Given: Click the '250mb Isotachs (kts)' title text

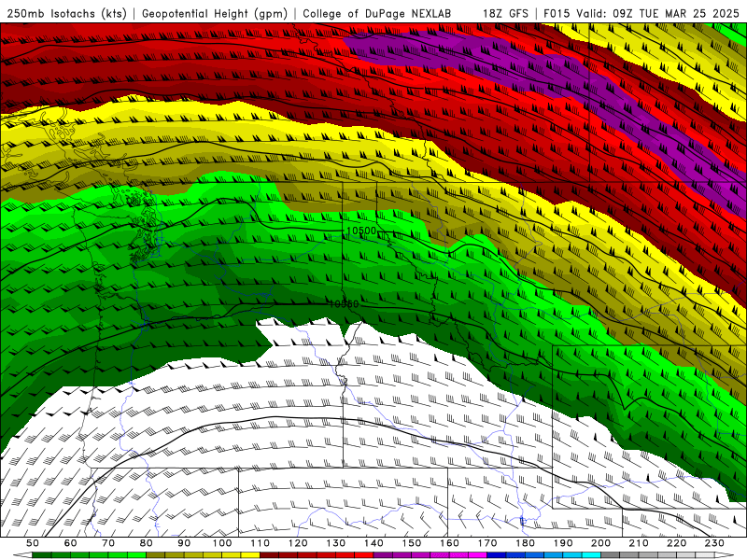Looking at the screenshot, I should tap(67, 13).
